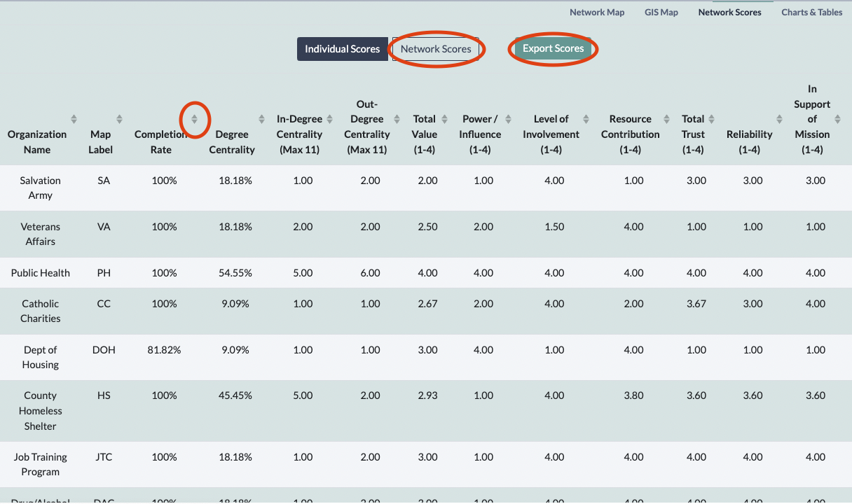Open the Charts & Tables tab
The width and height of the screenshot is (852, 504).
[811, 12]
